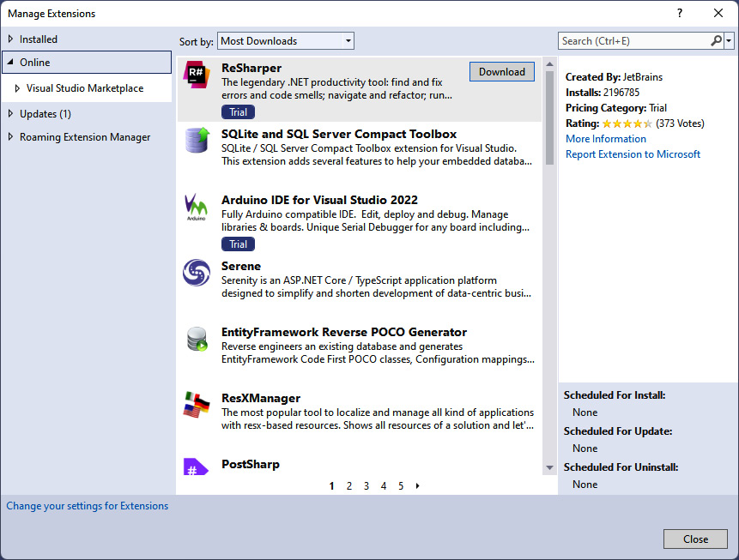Select the Arduino IDE for Visual Studio 2022 title
The width and height of the screenshot is (739, 560).
319,200
